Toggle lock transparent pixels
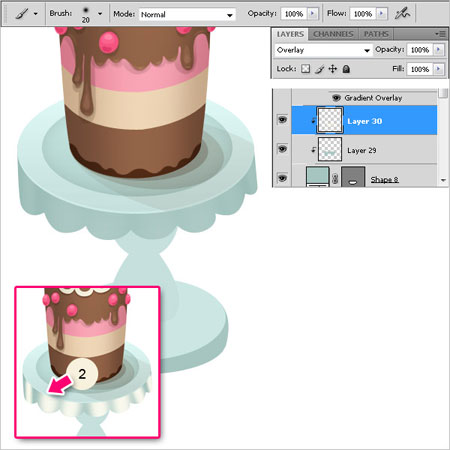This screenshot has height=450, width=450. pos(305,69)
